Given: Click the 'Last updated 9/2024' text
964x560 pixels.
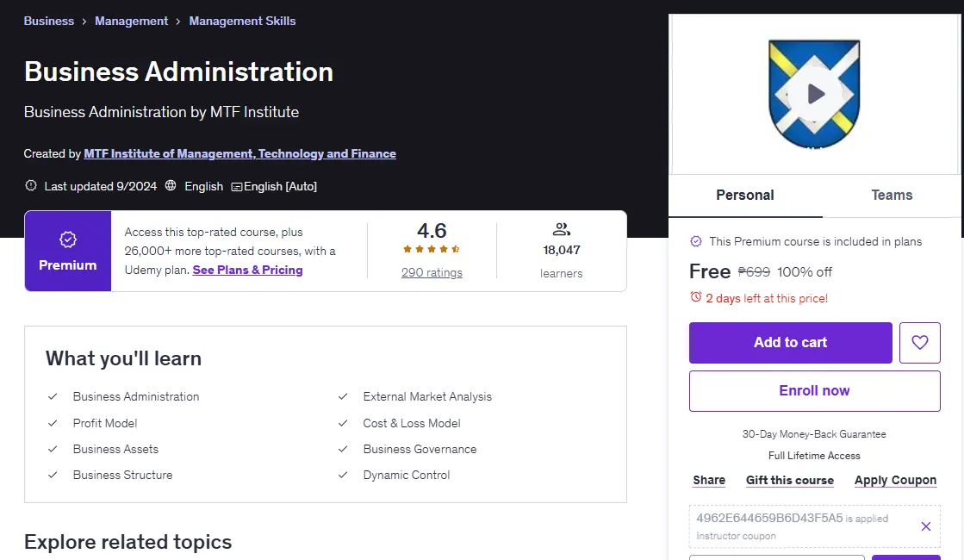Looking at the screenshot, I should tap(101, 186).
